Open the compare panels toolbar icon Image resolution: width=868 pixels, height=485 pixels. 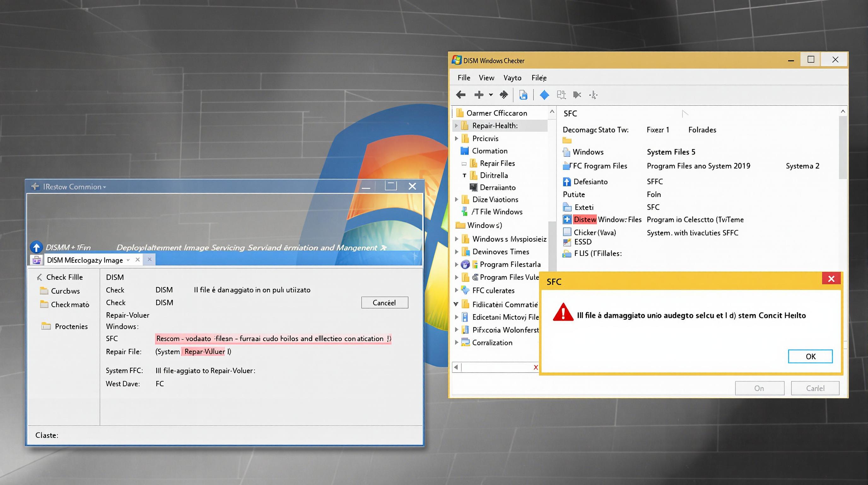562,95
